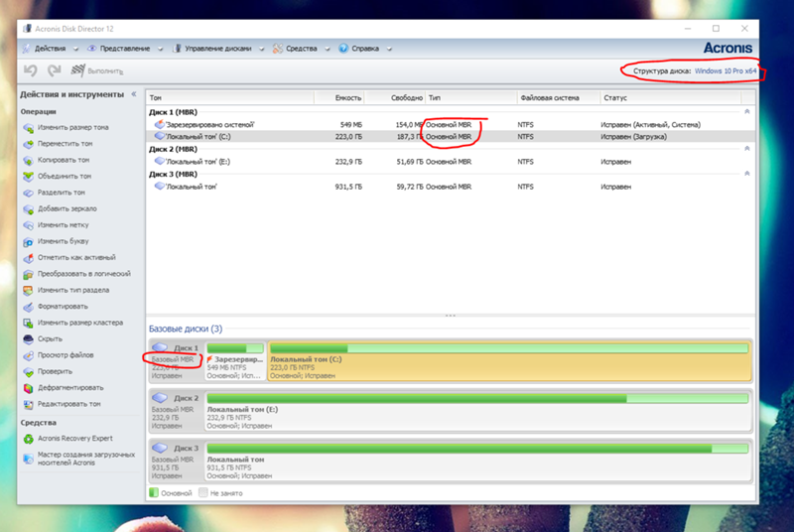Open the Управление дисками menu
794x532 pixels.
pos(217,49)
